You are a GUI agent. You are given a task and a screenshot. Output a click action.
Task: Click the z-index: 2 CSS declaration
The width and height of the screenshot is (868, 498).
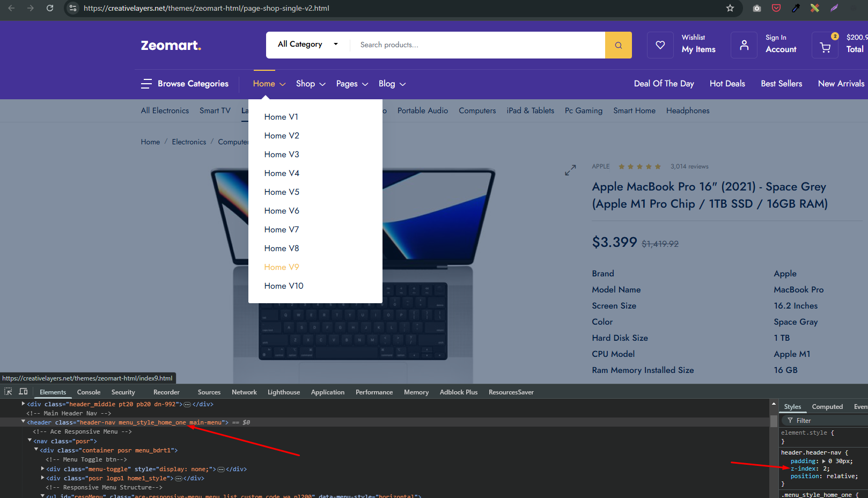click(x=810, y=468)
